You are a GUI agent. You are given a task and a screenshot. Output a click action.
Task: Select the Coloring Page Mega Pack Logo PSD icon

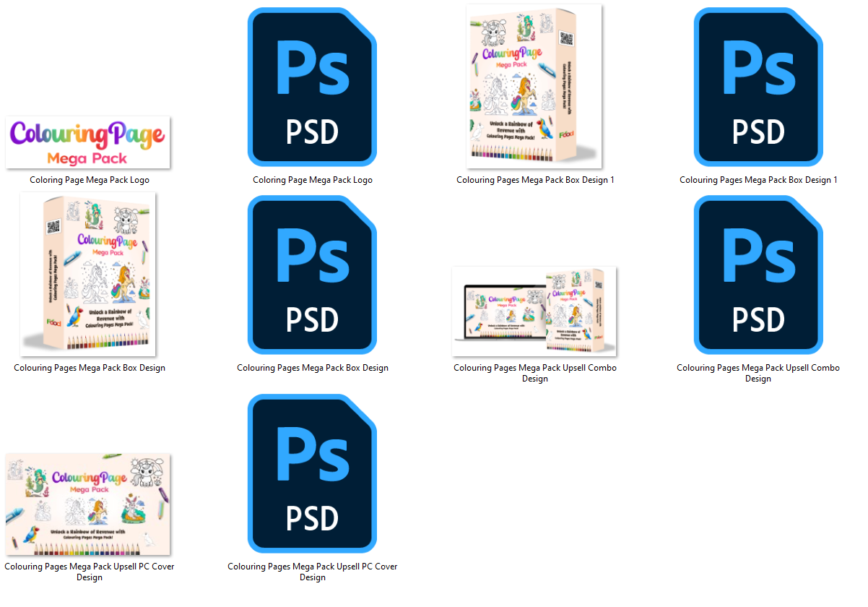312,87
